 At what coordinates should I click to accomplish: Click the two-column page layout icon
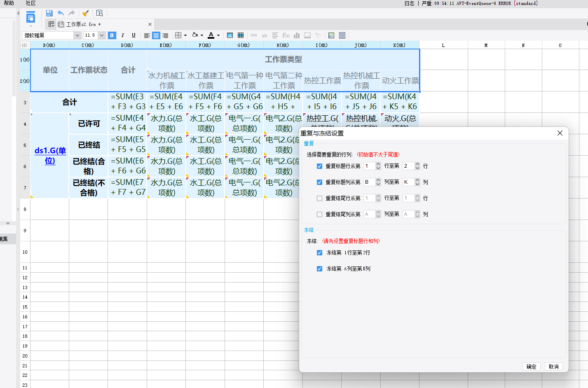pyautogui.click(x=342, y=35)
